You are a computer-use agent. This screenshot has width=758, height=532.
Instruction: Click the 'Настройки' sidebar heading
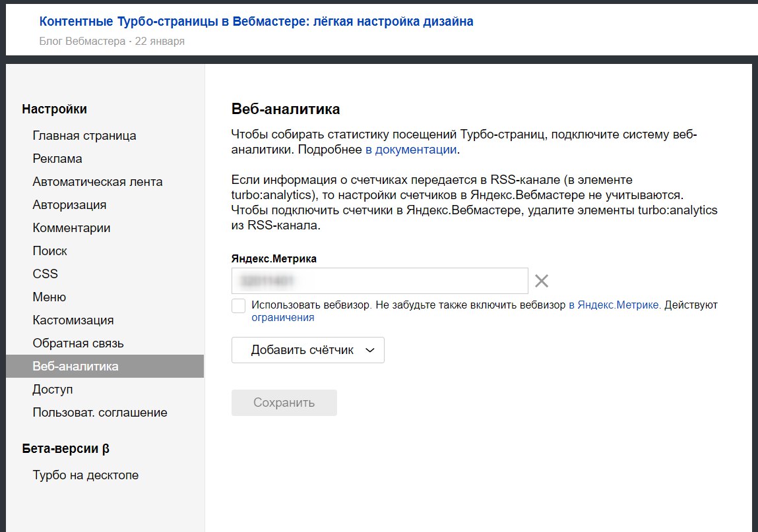pos(54,109)
